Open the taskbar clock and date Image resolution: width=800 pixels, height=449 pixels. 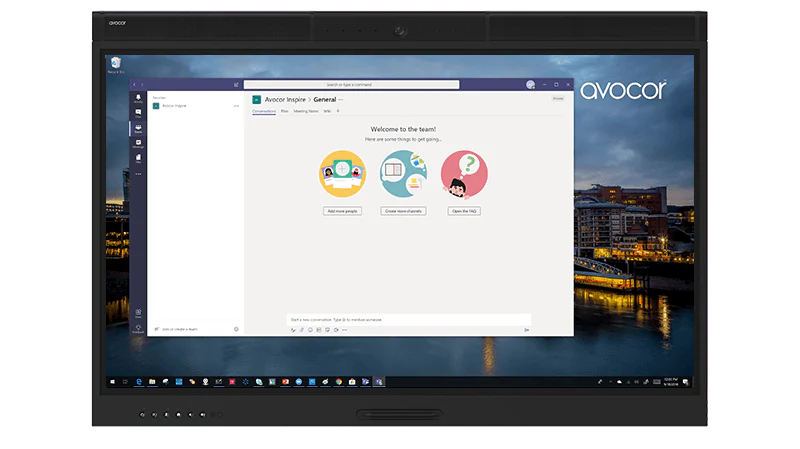point(671,382)
